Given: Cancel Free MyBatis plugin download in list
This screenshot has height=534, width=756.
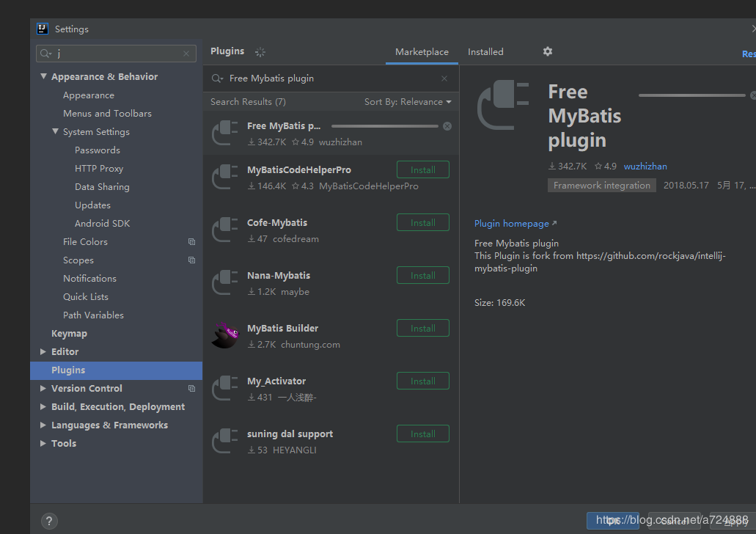Looking at the screenshot, I should pos(447,126).
